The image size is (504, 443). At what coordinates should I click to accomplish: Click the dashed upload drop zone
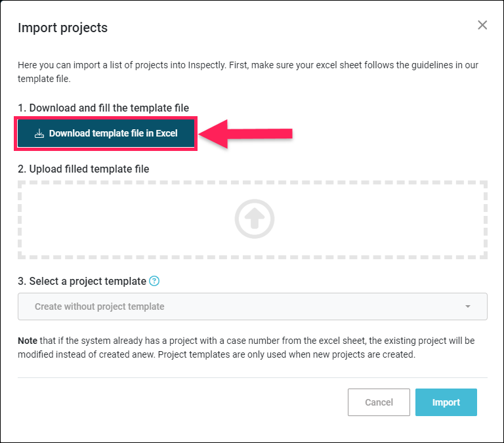(252, 220)
